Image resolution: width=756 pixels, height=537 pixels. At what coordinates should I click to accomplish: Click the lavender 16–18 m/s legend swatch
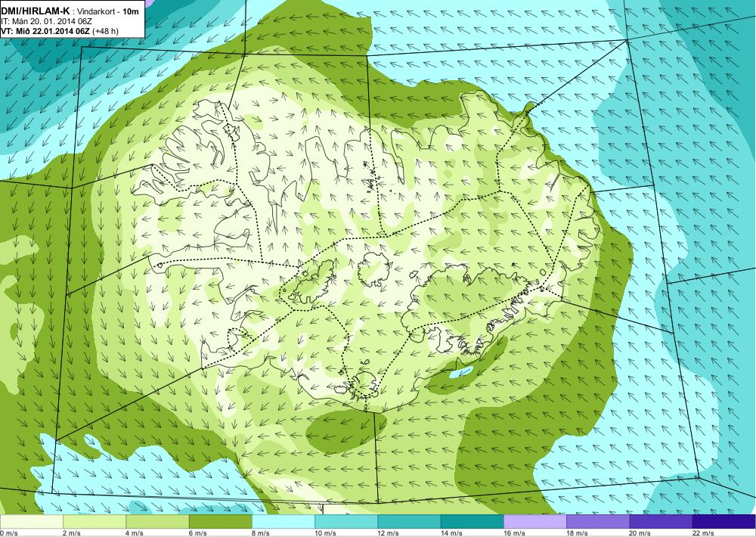point(535,522)
